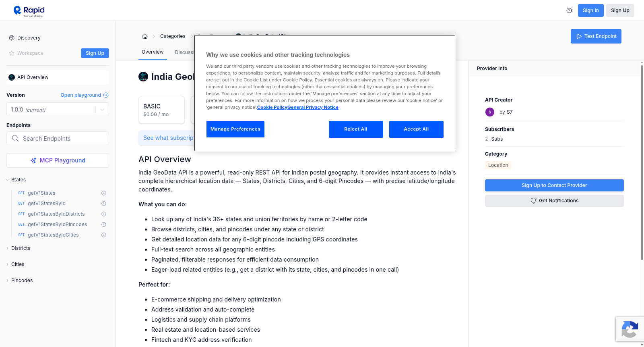The width and height of the screenshot is (644, 347).
Task: Open the help question mark icon
Action: pyautogui.click(x=569, y=10)
